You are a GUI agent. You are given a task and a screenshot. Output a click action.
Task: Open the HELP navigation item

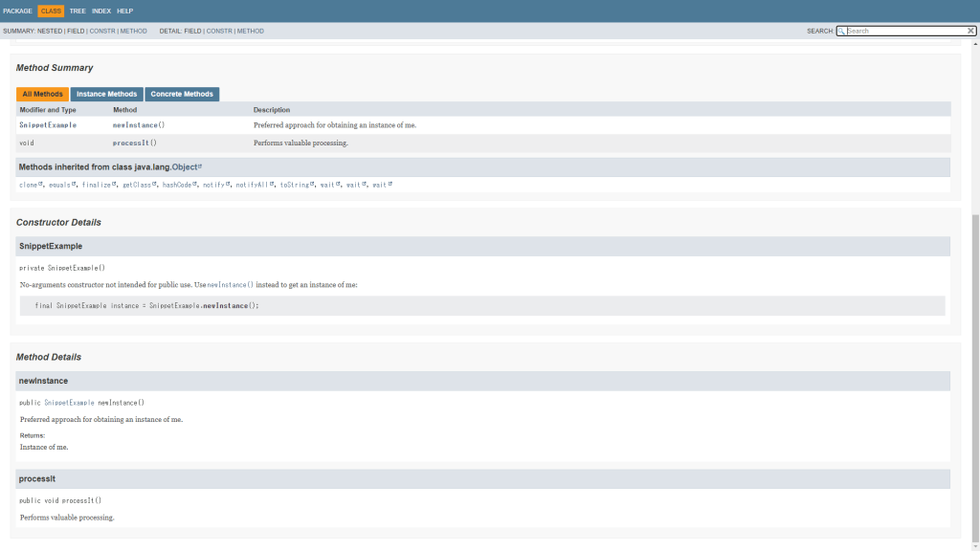coord(125,11)
